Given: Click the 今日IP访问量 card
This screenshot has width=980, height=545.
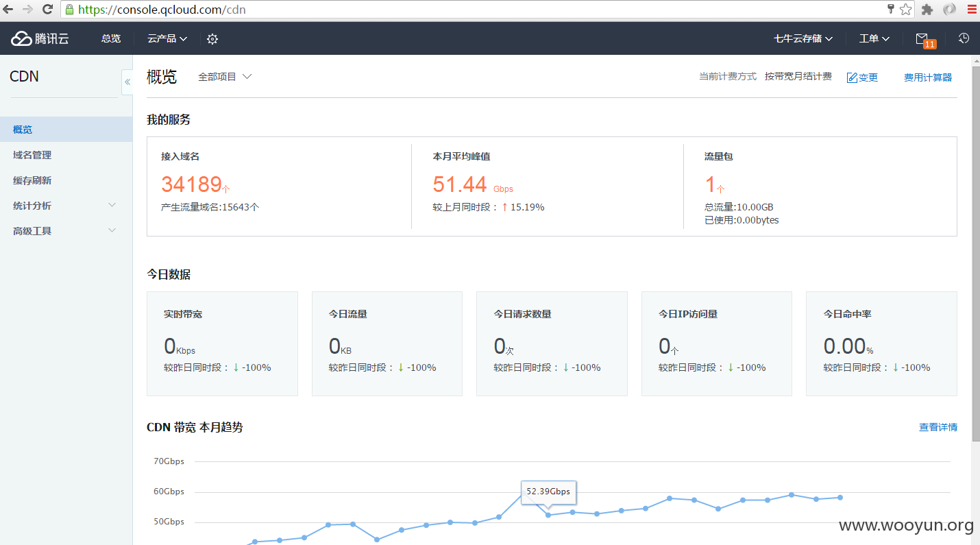Looking at the screenshot, I should [717, 343].
